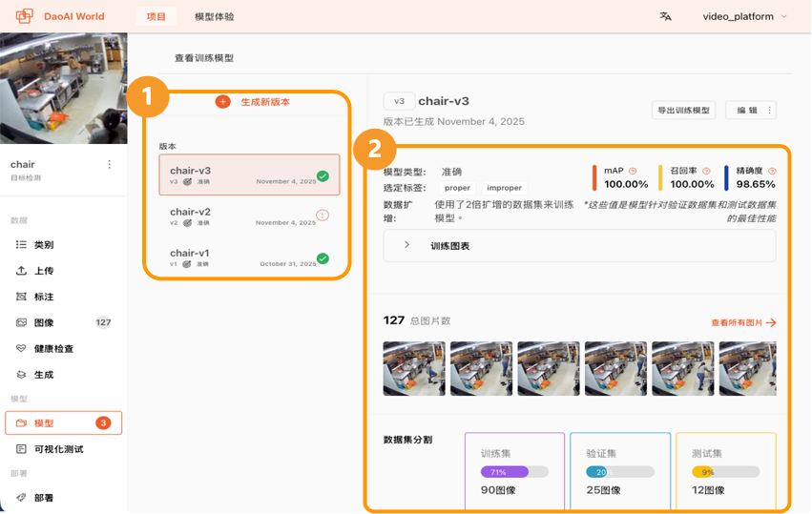Viewport: 812px width, 514px height.
Task: Open the language translation icon
Action: (x=665, y=16)
